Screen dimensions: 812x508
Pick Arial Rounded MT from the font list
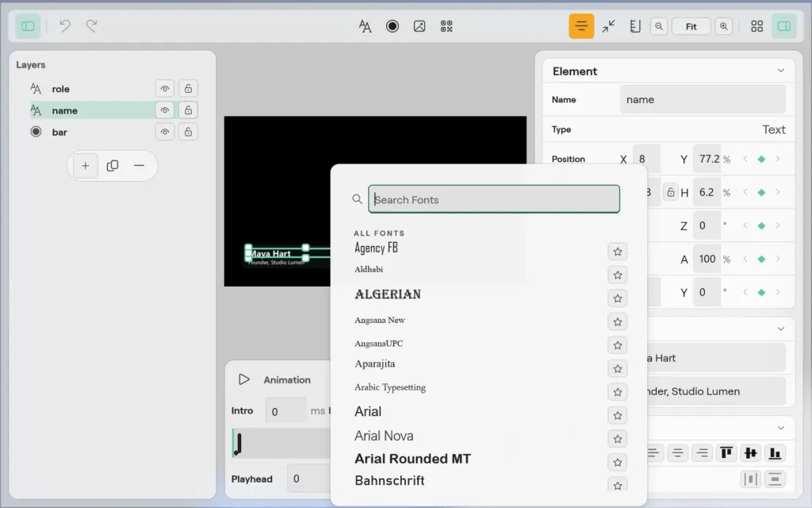pos(412,459)
